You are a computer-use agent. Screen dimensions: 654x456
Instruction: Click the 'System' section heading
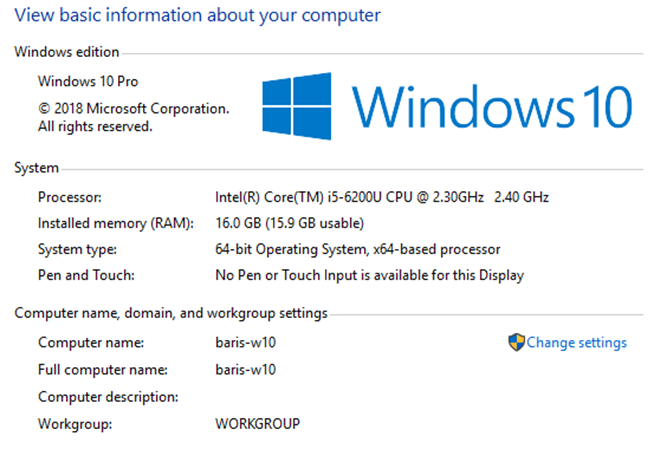(x=37, y=168)
